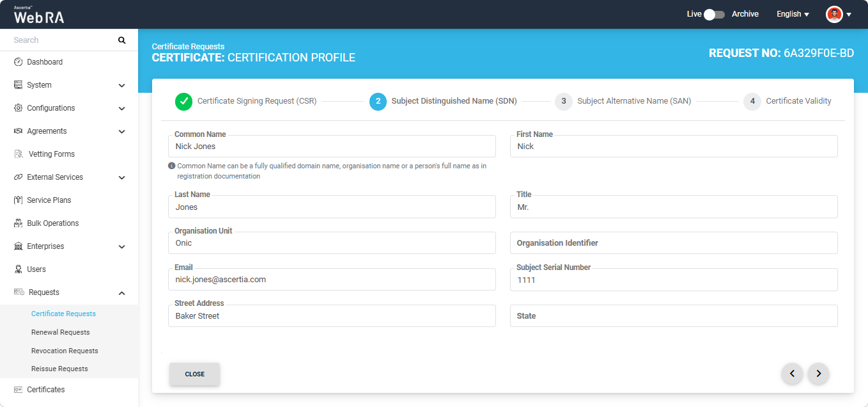Click the user avatar picture
Screen dimensions: 868x407
point(834,14)
